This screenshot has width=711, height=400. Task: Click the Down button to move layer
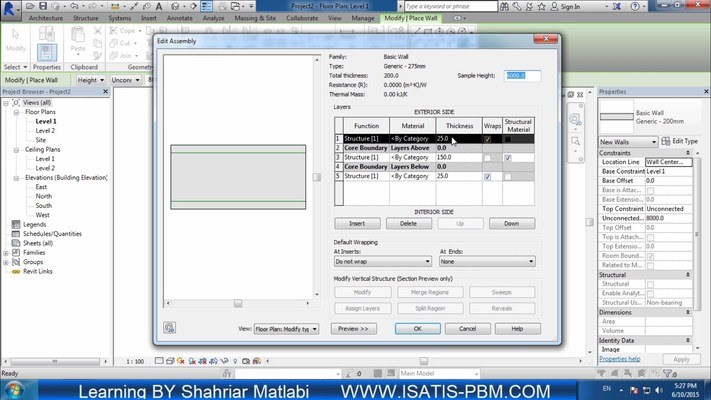pos(511,224)
